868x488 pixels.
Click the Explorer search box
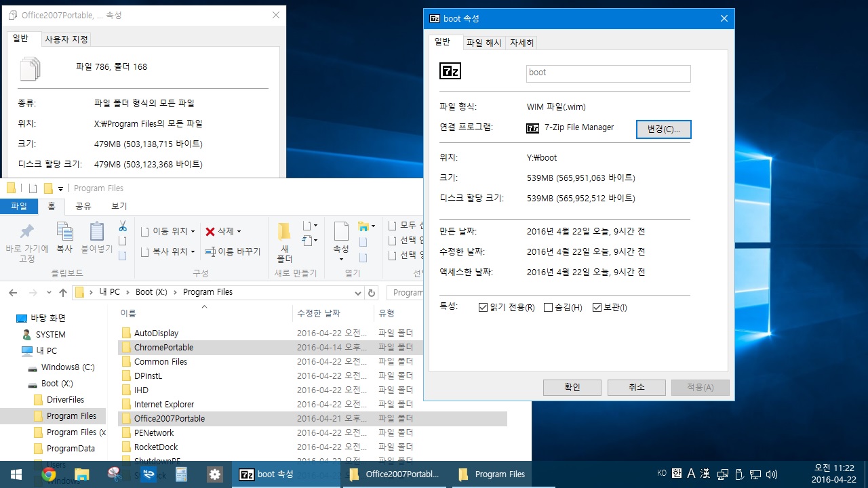(406, 293)
